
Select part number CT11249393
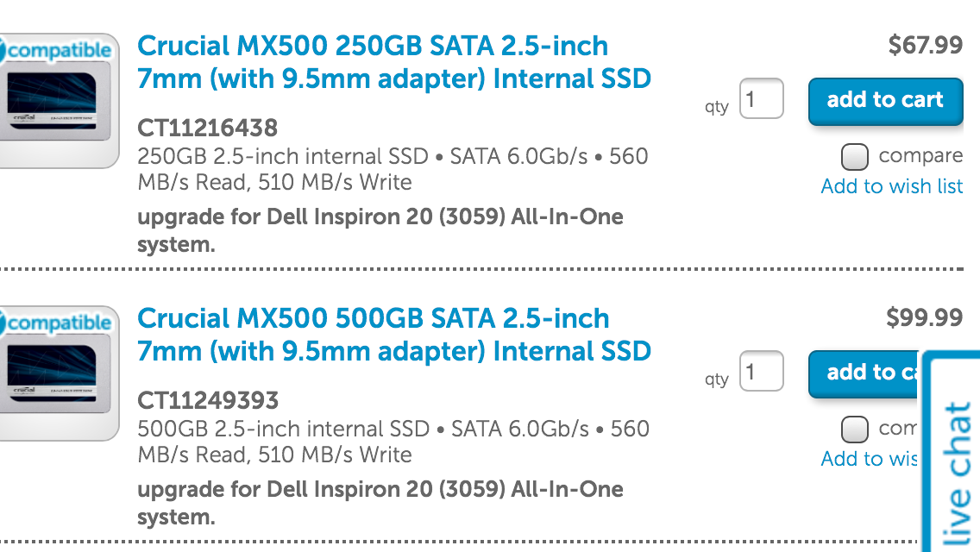(x=208, y=401)
